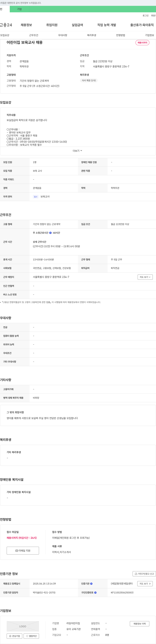Click the 1명 recruitment count value

pos(35,162)
